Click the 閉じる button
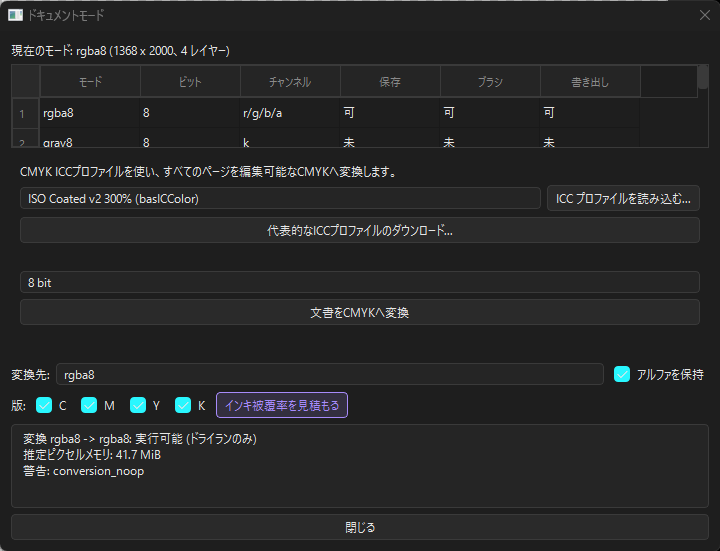 360,527
